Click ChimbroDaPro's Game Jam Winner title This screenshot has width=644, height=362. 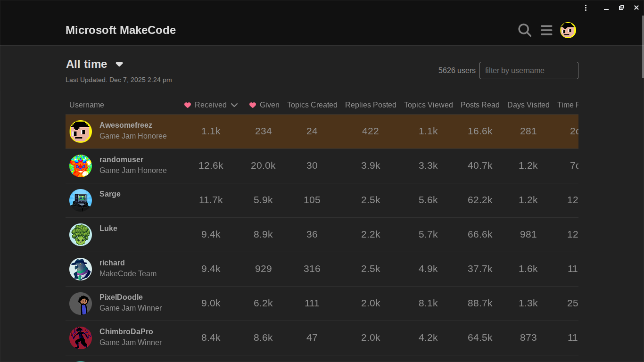(131, 343)
